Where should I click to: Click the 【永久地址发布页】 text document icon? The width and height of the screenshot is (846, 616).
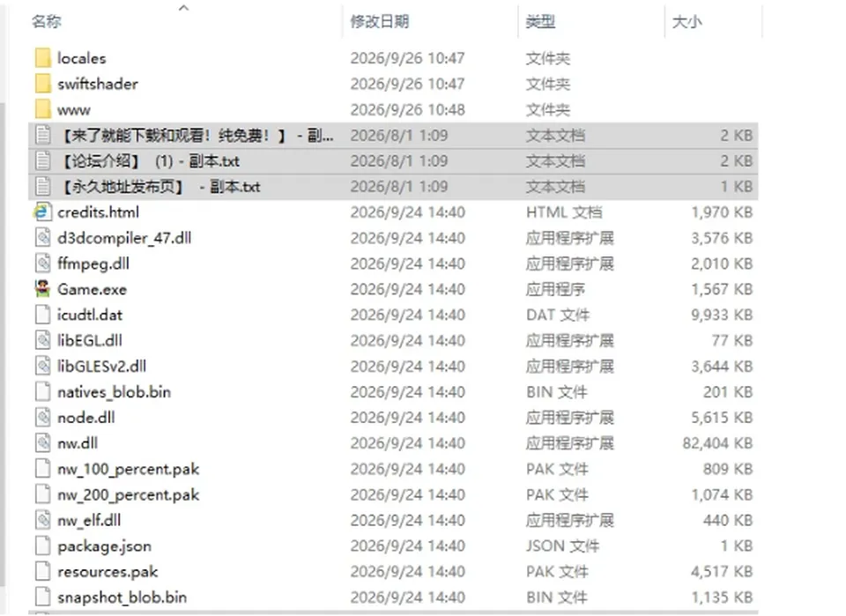coord(42,187)
